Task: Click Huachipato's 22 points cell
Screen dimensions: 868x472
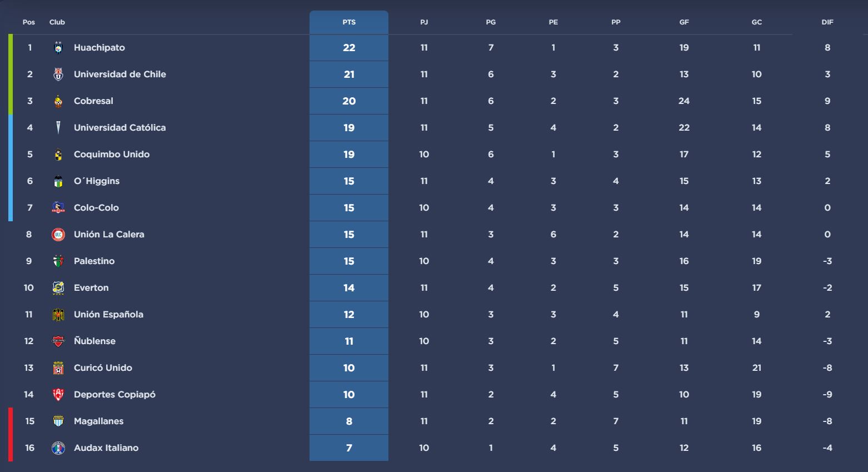Action: pos(349,48)
